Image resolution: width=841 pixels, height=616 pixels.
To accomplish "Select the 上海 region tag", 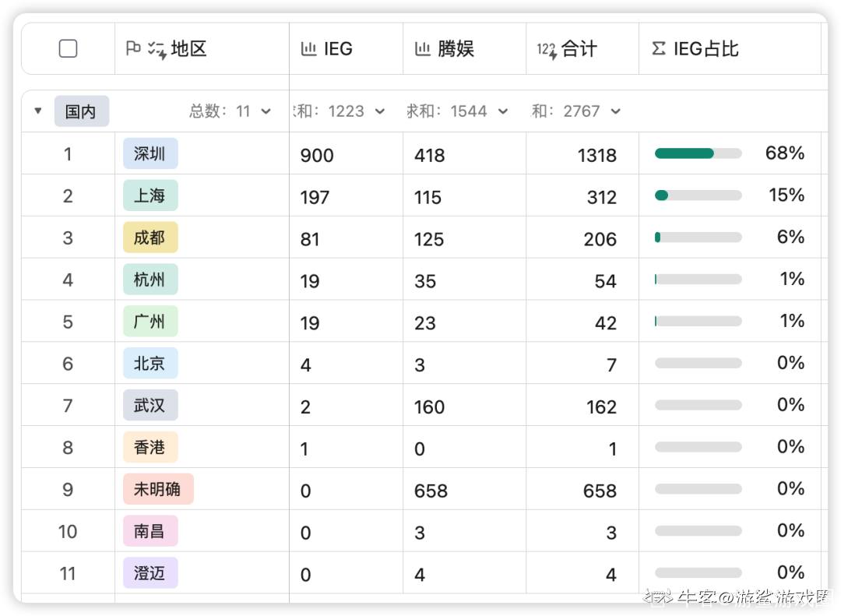I will pyautogui.click(x=150, y=195).
